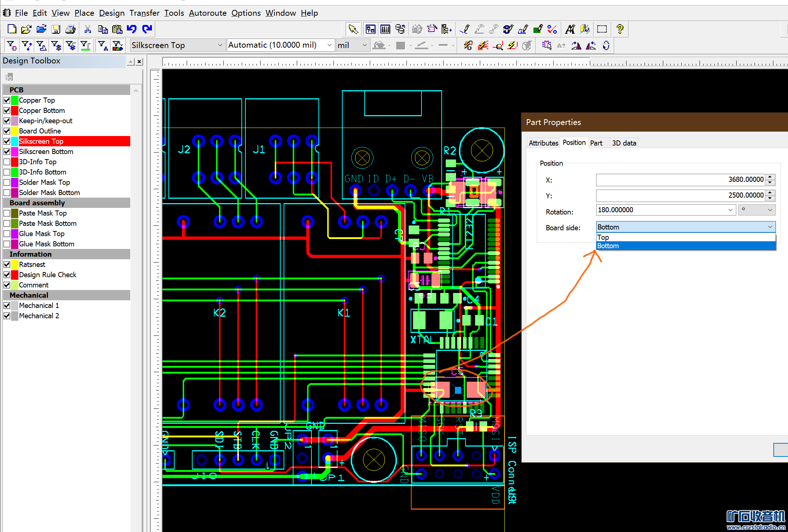The width and height of the screenshot is (788, 532).
Task: Switch to the 3D data tab
Action: pos(624,143)
